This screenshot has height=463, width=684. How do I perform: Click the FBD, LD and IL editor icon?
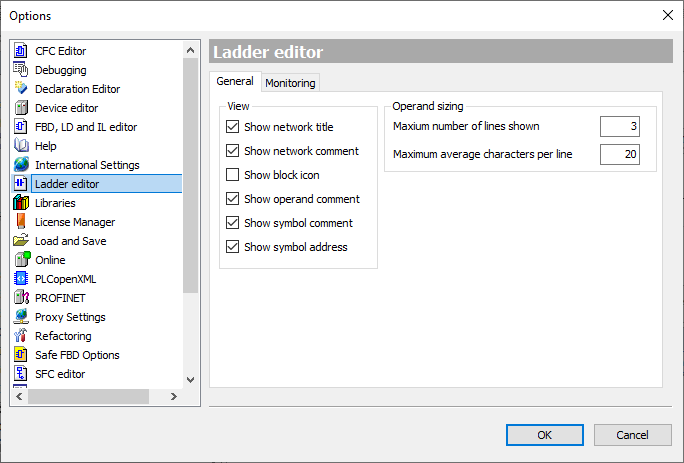21,127
